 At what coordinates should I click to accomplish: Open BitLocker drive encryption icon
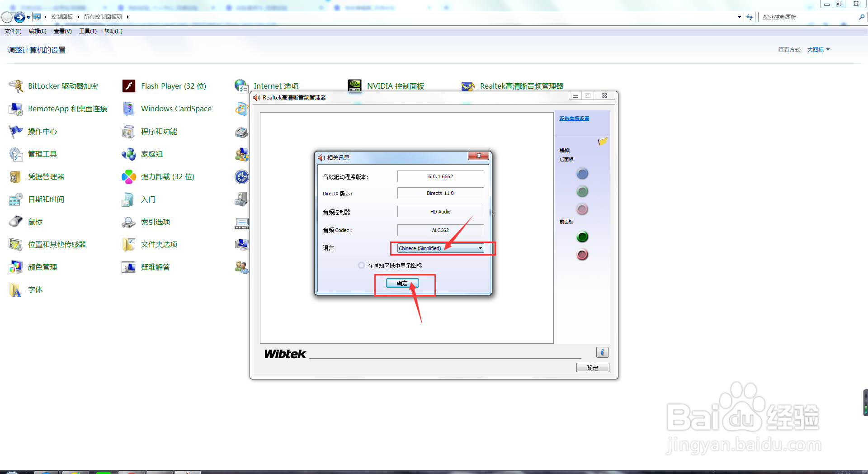coord(16,86)
